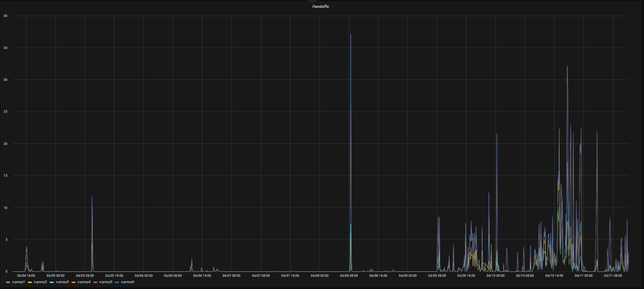The width and height of the screenshot is (644, 289).
Task: Click the dark blue c-proxy6 color swatch
Action: (117, 282)
